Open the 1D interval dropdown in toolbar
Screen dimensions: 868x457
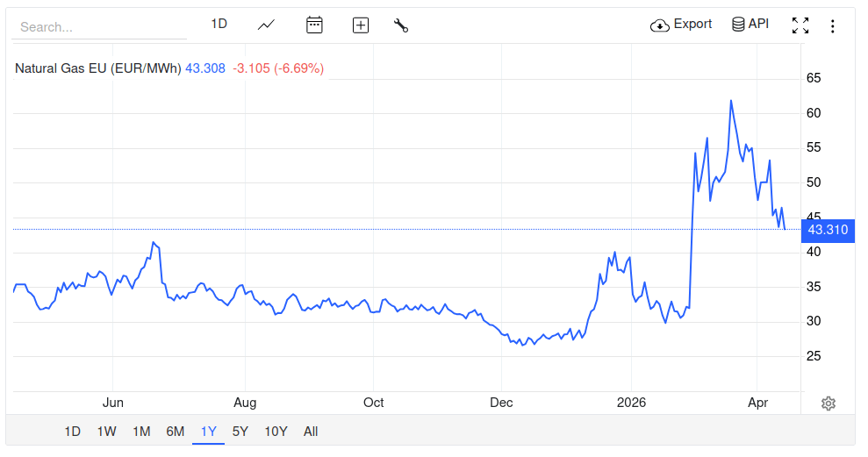point(219,25)
